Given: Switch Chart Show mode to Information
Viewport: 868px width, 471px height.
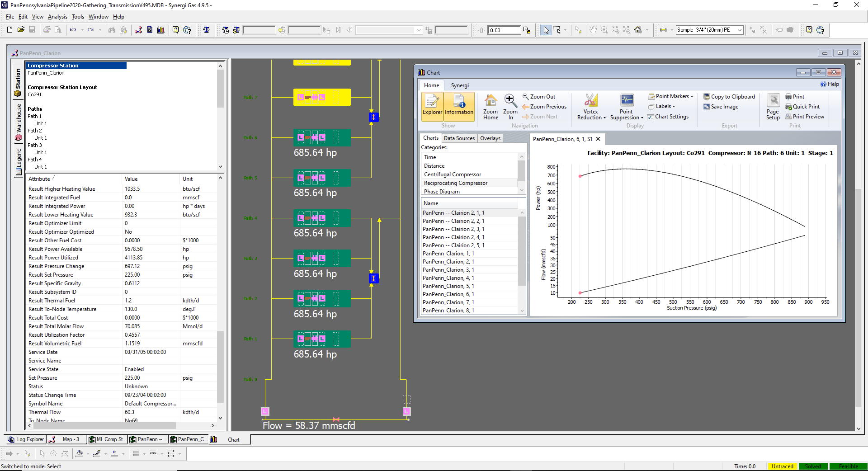Looking at the screenshot, I should tap(458, 107).
